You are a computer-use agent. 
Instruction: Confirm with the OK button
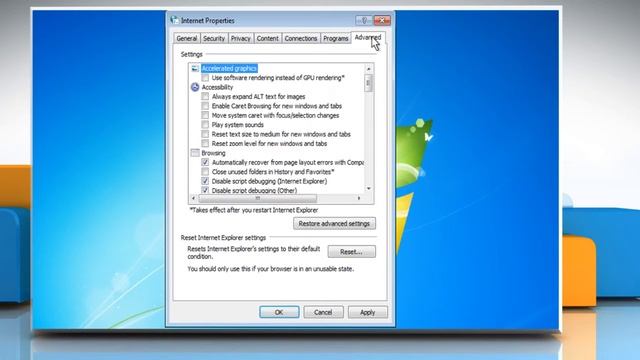click(279, 312)
